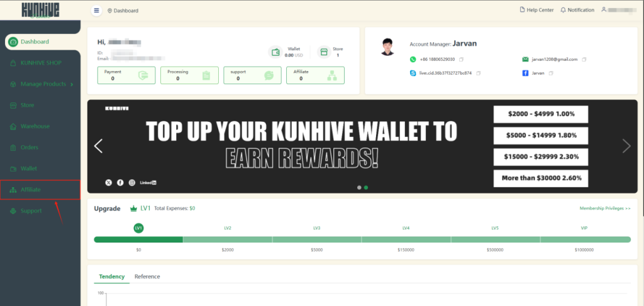The height and width of the screenshot is (306, 644).
Task: Click the Affiliate stat card
Action: coord(316,75)
